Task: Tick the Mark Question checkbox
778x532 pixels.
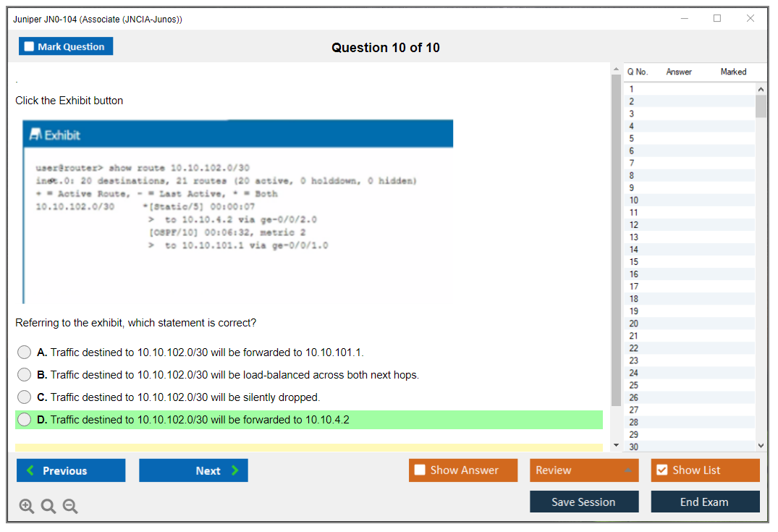Action: (30, 47)
